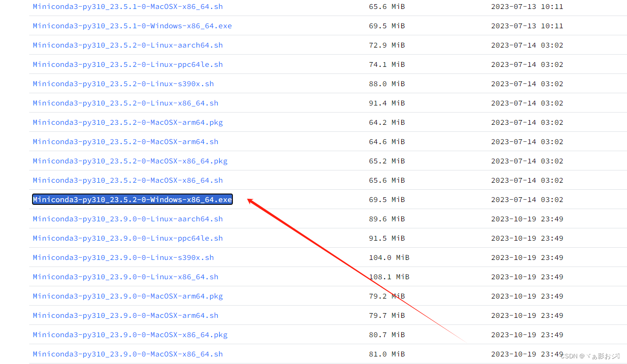The image size is (627, 364).
Task: Click date of Linux-s390x 23.9.0 row
Action: (x=527, y=258)
